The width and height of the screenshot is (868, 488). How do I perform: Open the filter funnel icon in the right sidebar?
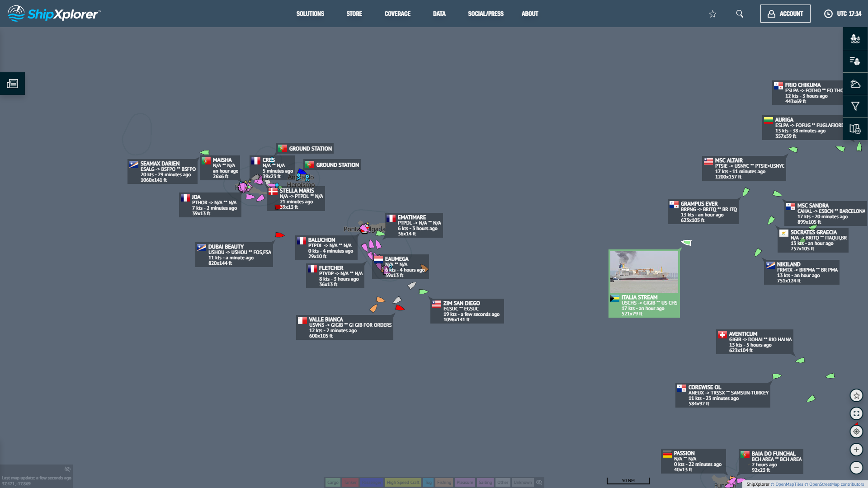pos(855,106)
